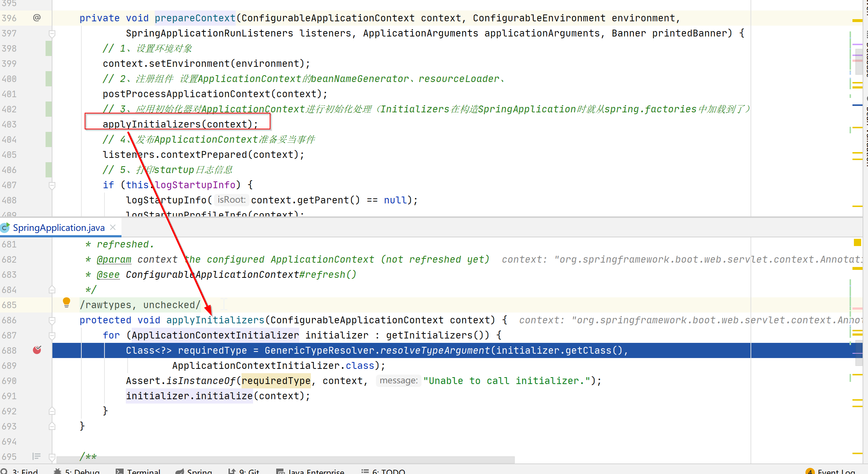This screenshot has height=474, width=868.
Task: Click the highlighted requiredType variable on line 690
Action: tap(276, 381)
